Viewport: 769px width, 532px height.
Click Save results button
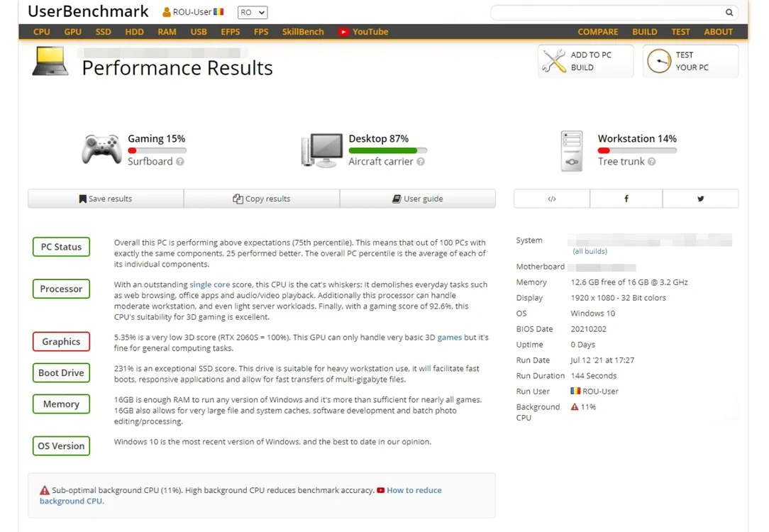106,199
